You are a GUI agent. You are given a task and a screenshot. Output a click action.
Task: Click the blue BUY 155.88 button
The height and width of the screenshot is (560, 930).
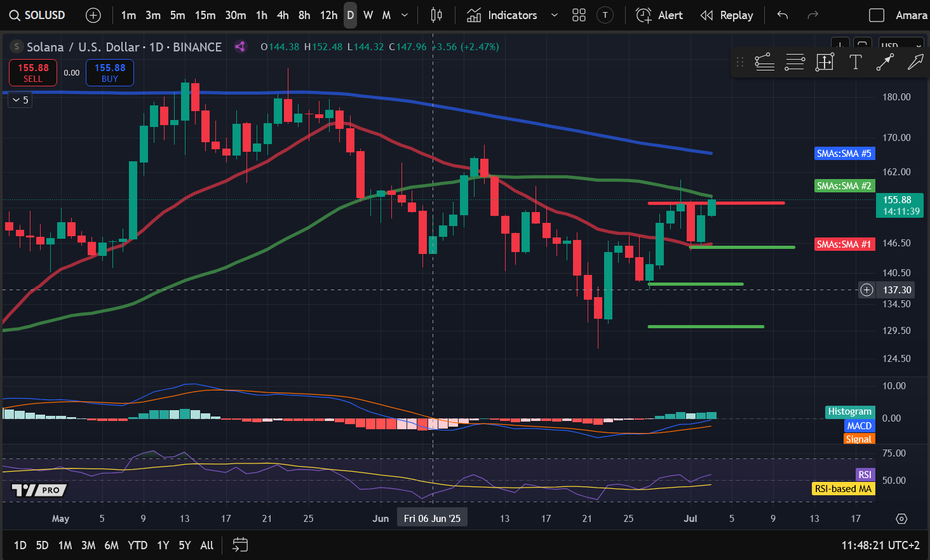(110, 72)
